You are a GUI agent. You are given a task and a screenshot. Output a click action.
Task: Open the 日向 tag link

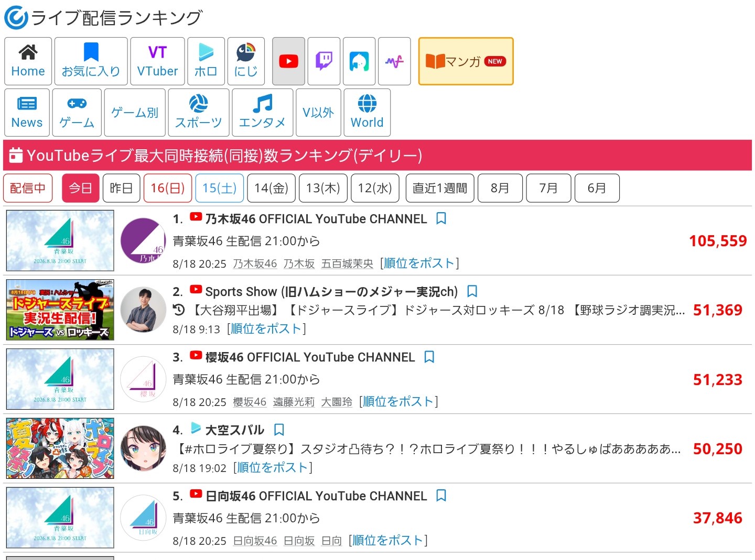click(x=331, y=541)
